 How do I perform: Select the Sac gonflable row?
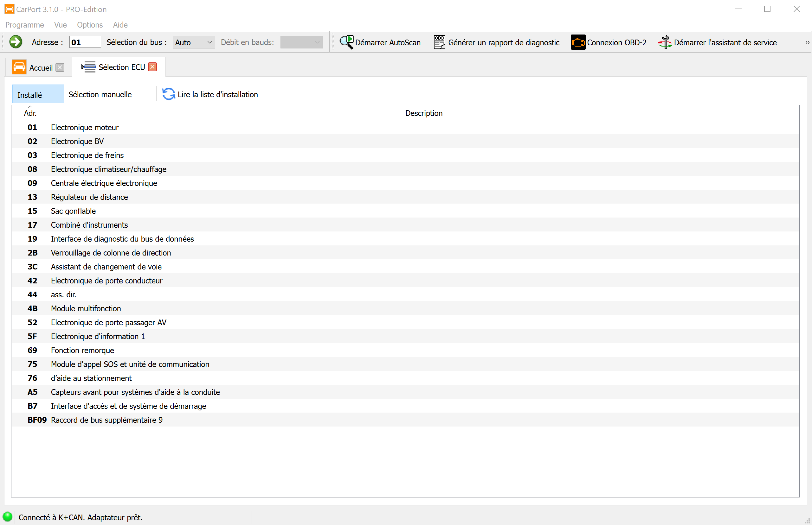(x=73, y=211)
